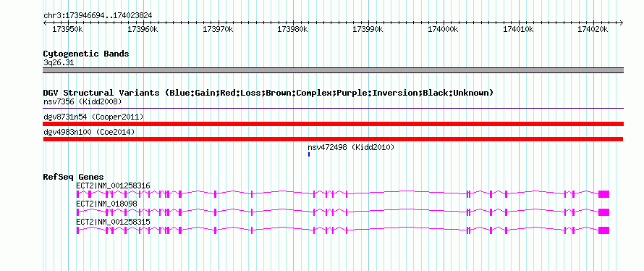644x271 pixels.
Task: Click the 3q26.31 band label
Action: (x=59, y=63)
